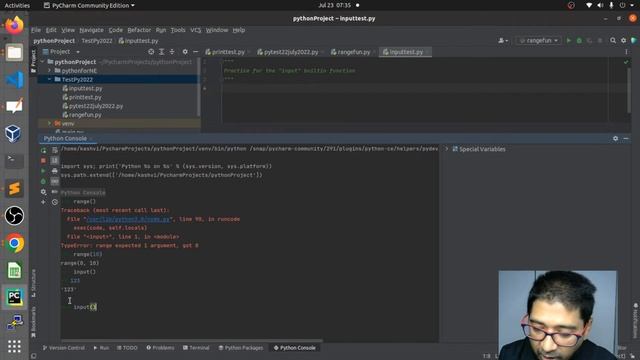Toggle the Bookmarks side tool tab
The height and width of the screenshot is (360, 640).
33,322
